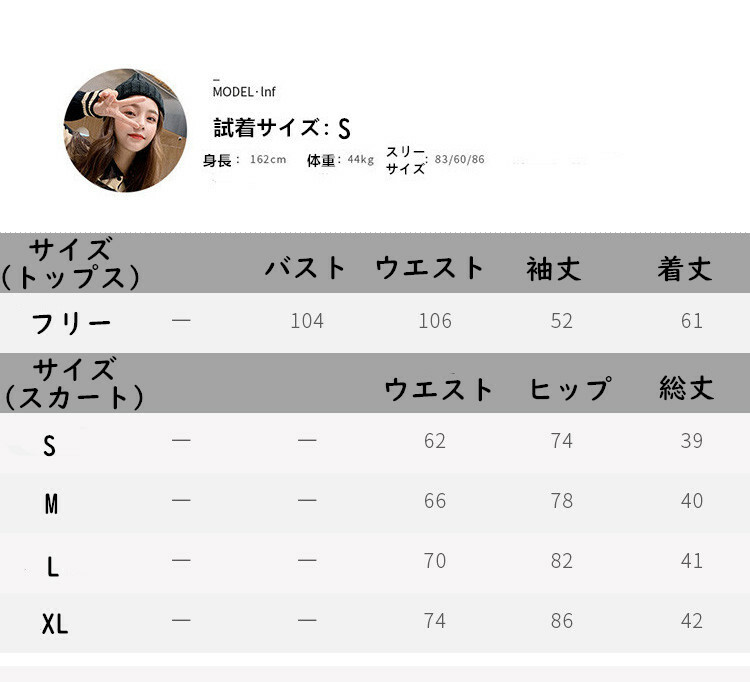Click the 袖丈 column header
This screenshot has width=750, height=682.
point(554,268)
